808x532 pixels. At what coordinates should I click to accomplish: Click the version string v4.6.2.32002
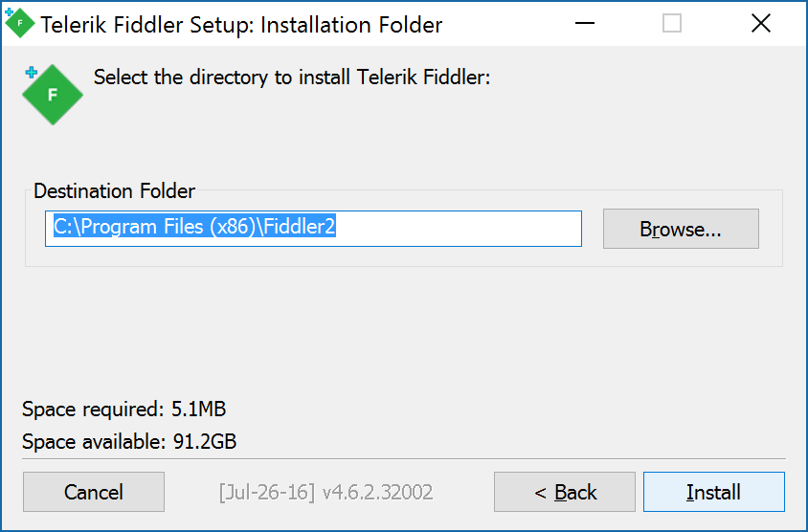[x=377, y=493]
